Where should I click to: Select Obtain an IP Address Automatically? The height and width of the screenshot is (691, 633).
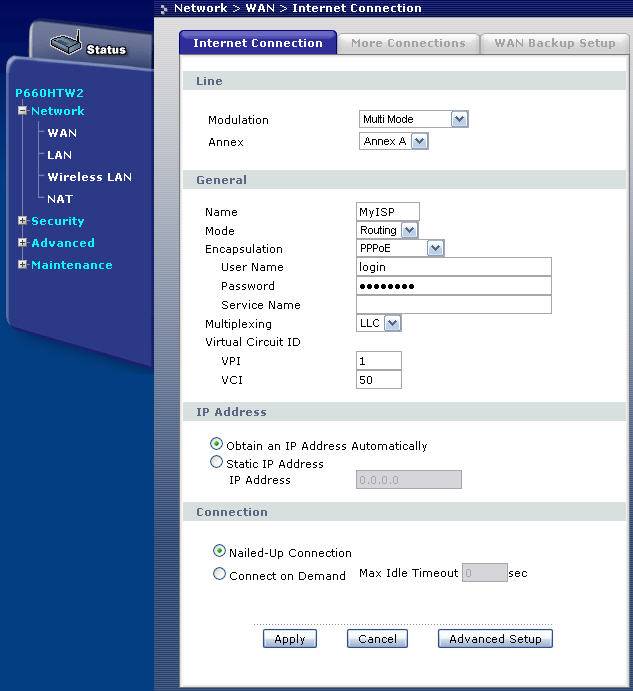click(217, 444)
